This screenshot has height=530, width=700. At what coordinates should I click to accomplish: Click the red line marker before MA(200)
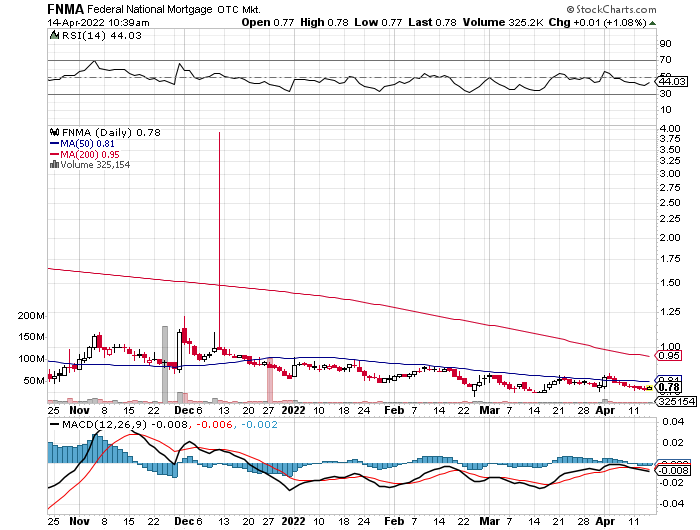[54, 154]
